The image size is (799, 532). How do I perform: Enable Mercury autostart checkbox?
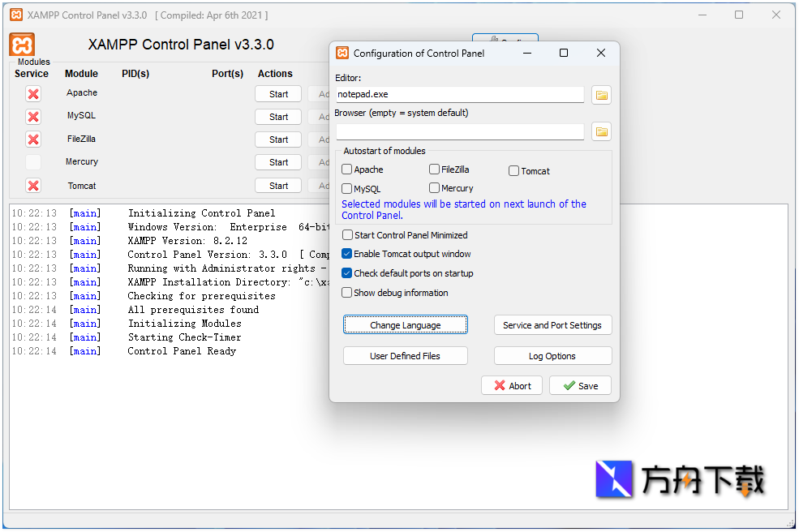pyautogui.click(x=434, y=188)
